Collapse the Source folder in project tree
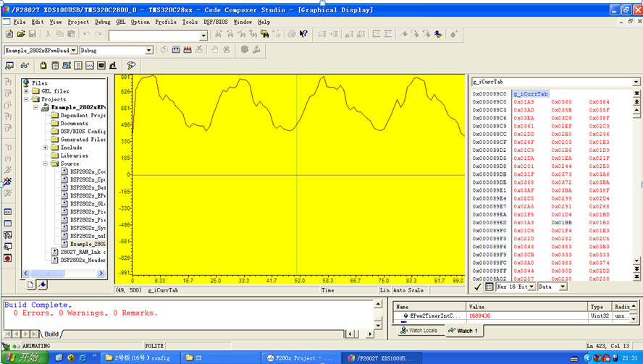 click(x=46, y=164)
